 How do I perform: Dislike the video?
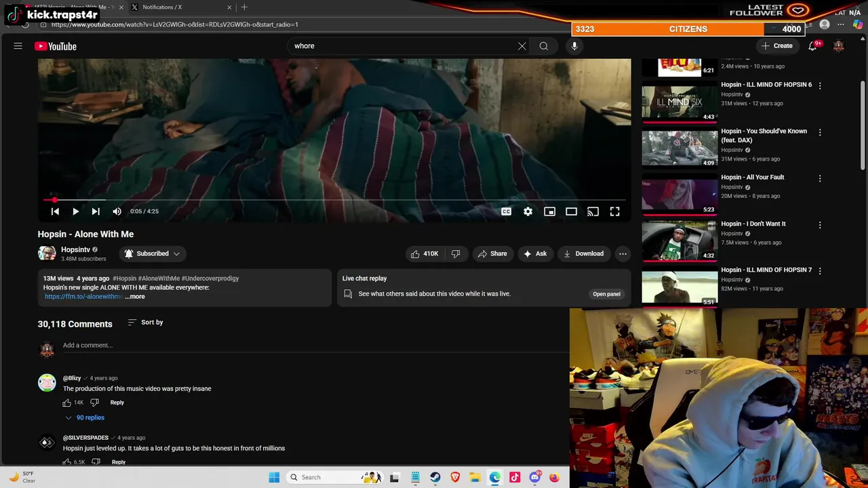[456, 253]
